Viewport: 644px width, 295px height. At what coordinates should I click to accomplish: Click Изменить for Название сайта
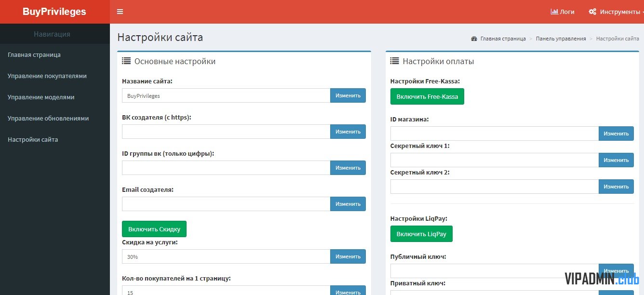coord(348,95)
